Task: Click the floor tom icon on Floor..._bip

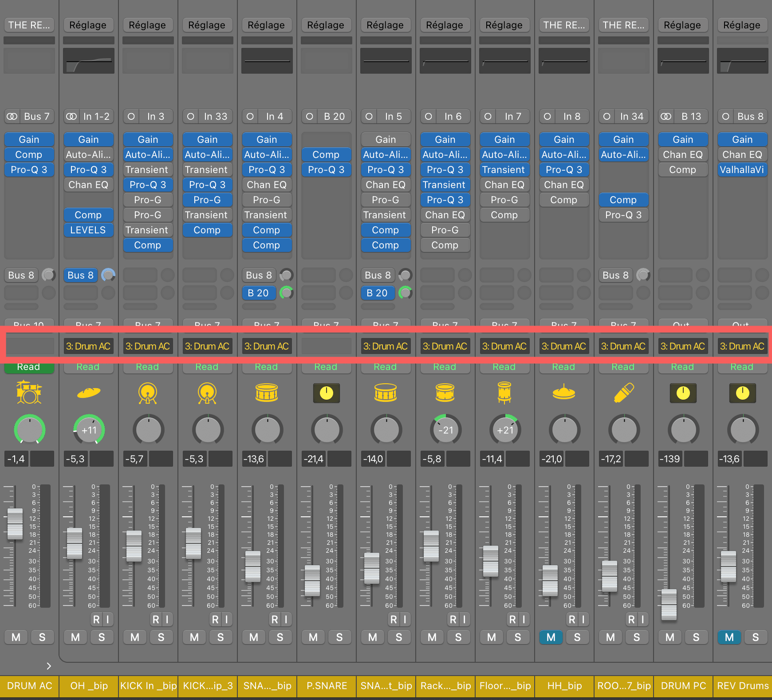Action: tap(504, 393)
